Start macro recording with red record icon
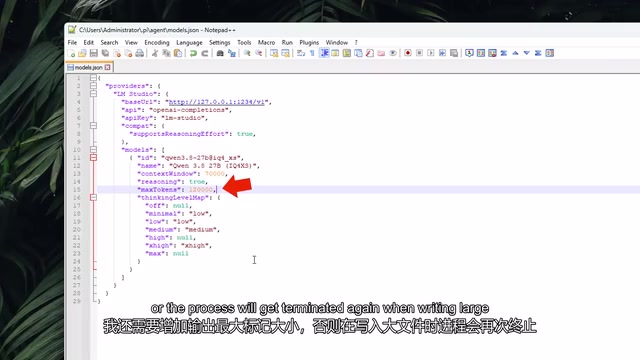 [x=407, y=53]
